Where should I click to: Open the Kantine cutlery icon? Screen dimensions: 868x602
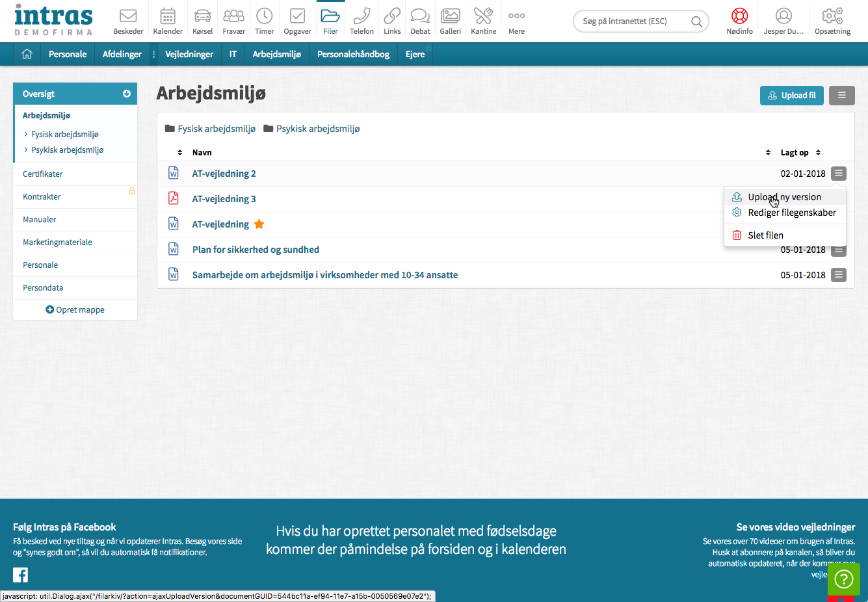click(483, 16)
